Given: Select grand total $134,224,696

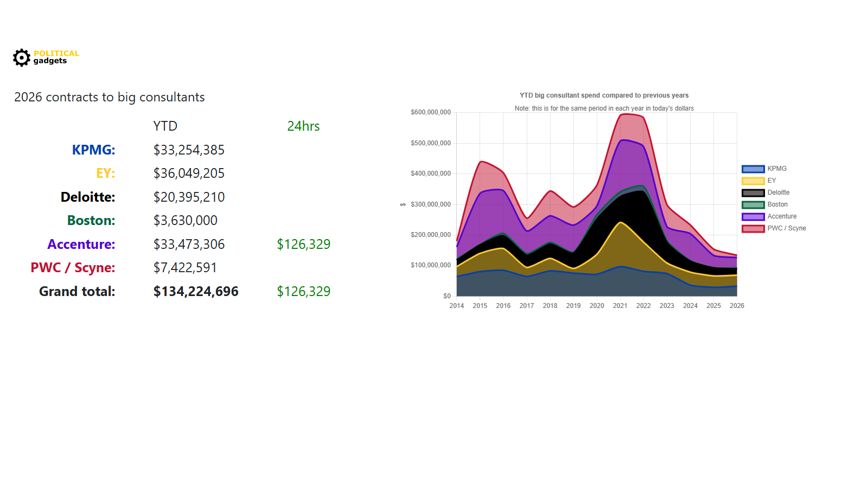Looking at the screenshot, I should 196,291.
